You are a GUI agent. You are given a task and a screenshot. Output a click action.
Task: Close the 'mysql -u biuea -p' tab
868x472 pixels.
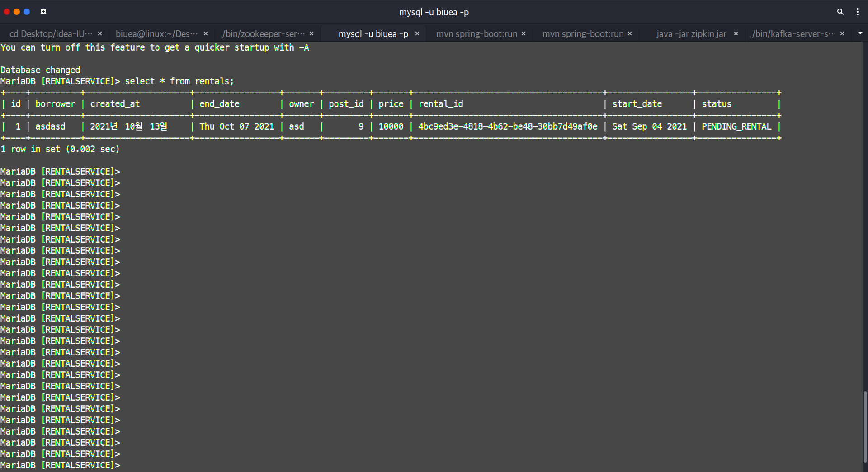417,34
